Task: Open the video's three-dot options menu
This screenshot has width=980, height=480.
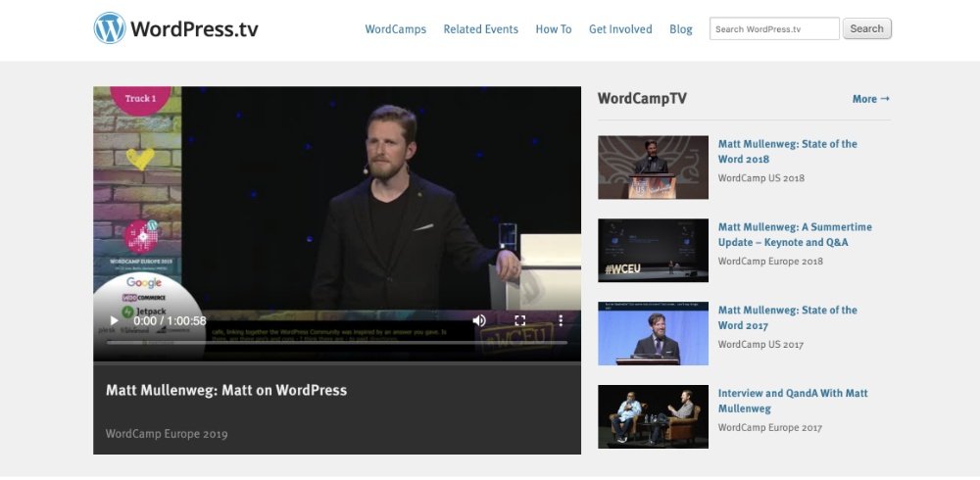Action: (561, 320)
